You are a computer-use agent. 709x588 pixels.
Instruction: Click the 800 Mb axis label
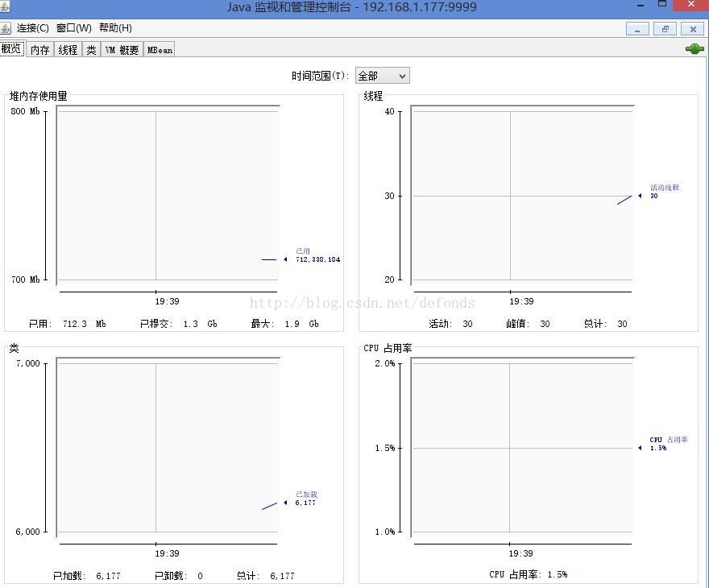(25, 111)
